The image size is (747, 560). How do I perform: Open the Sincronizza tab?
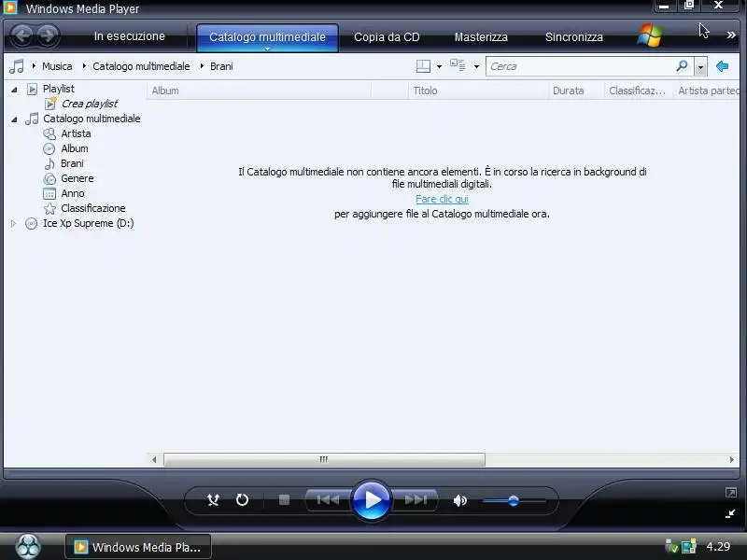573,37
